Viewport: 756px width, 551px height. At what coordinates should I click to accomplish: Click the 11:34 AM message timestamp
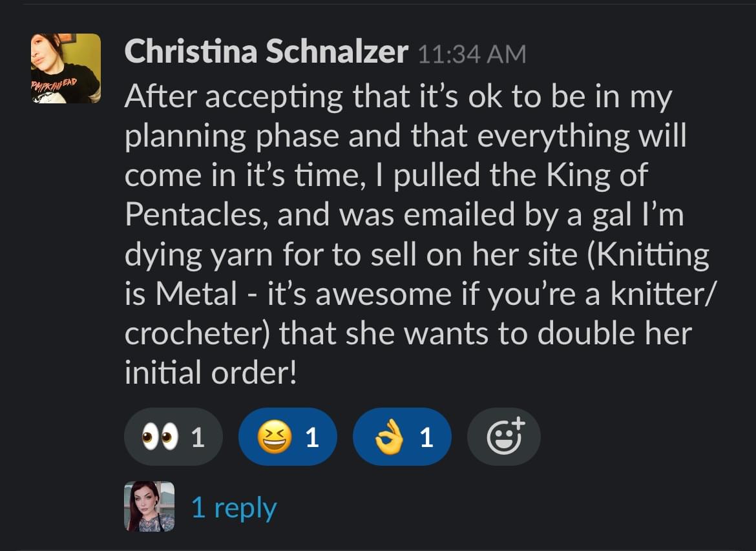[472, 54]
